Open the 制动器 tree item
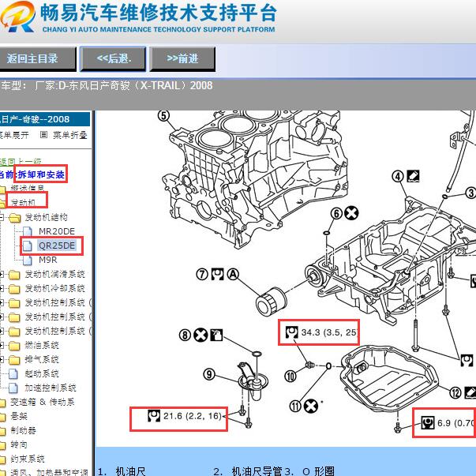Viewport: 476px width, 476px height. (x=23, y=430)
